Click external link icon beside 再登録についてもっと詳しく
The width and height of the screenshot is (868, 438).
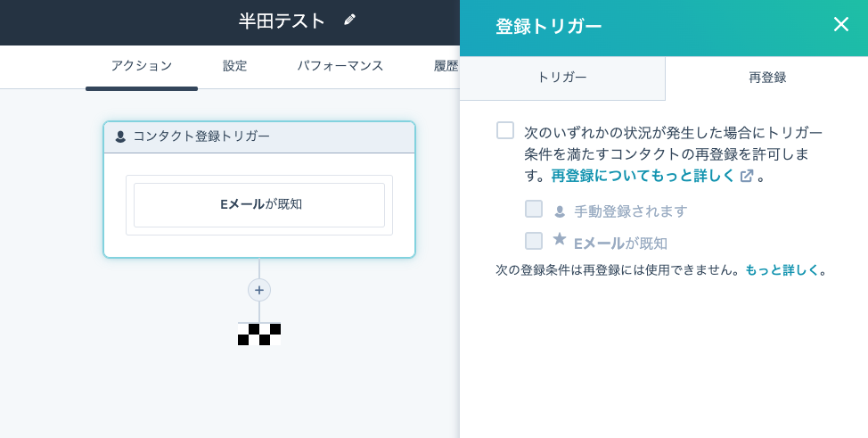pyautogui.click(x=747, y=176)
